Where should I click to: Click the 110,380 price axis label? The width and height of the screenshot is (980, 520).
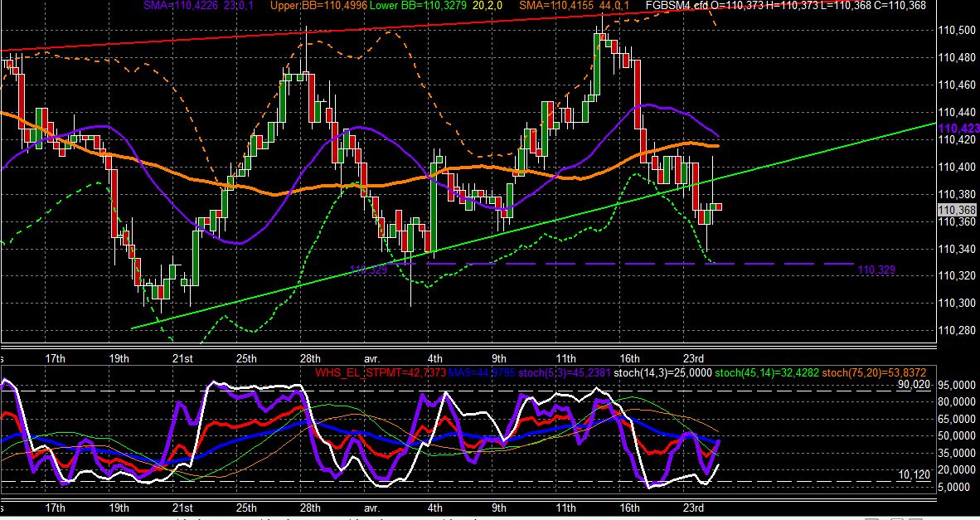(956, 194)
